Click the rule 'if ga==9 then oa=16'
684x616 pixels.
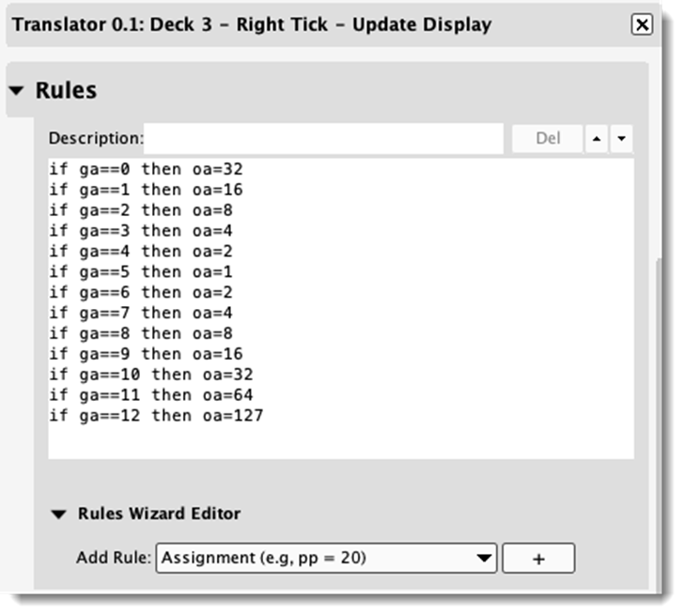point(147,354)
